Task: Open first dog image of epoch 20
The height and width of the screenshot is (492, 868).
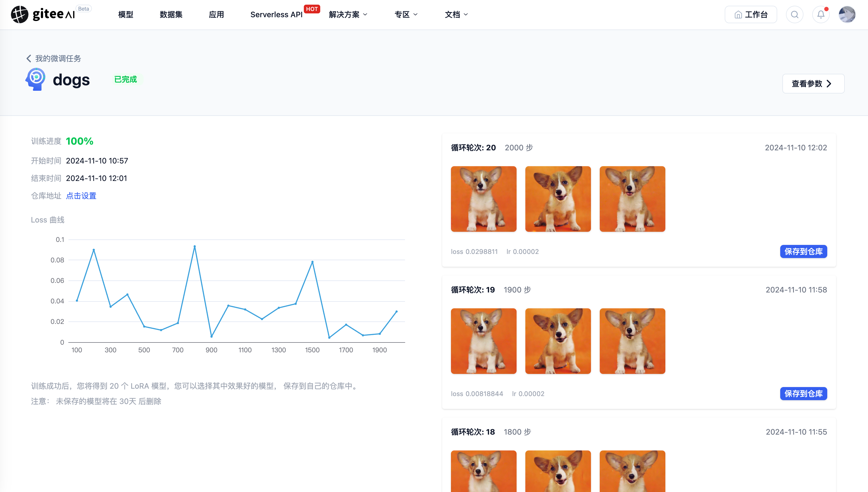Action: click(x=484, y=199)
